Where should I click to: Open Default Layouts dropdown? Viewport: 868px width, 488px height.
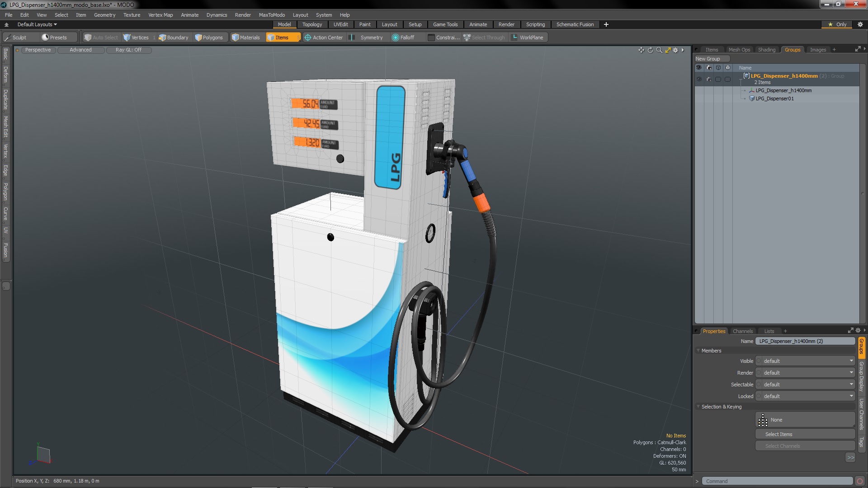[x=37, y=24]
